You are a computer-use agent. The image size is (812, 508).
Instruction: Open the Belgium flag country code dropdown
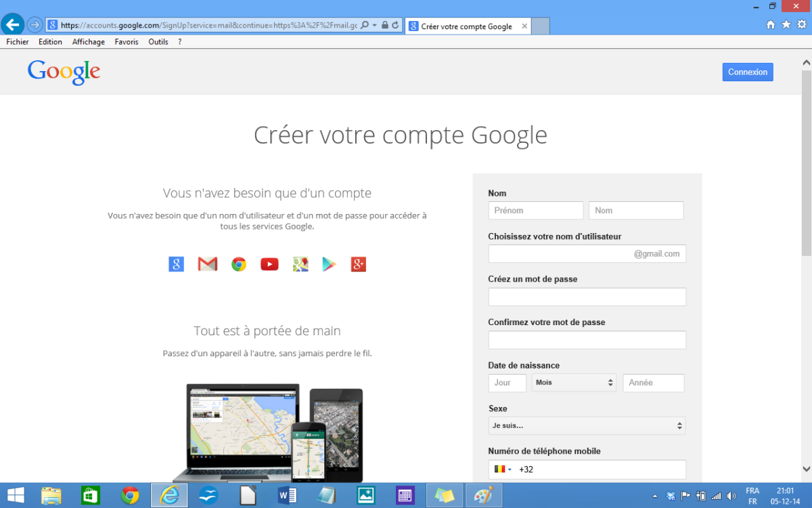tap(502, 469)
